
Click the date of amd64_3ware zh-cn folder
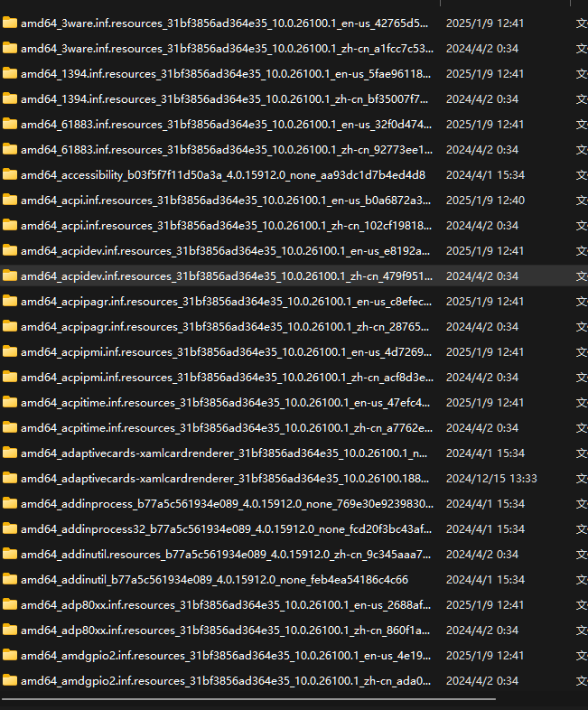click(482, 48)
